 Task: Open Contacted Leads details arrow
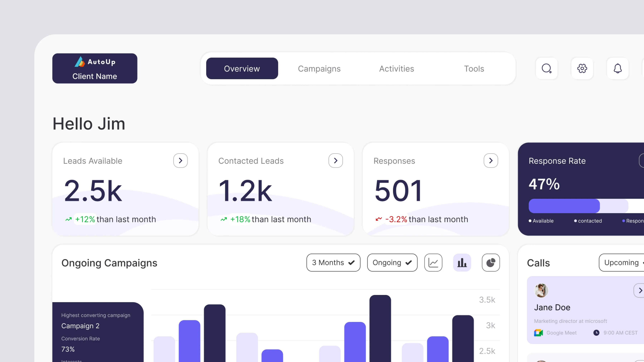(335, 161)
